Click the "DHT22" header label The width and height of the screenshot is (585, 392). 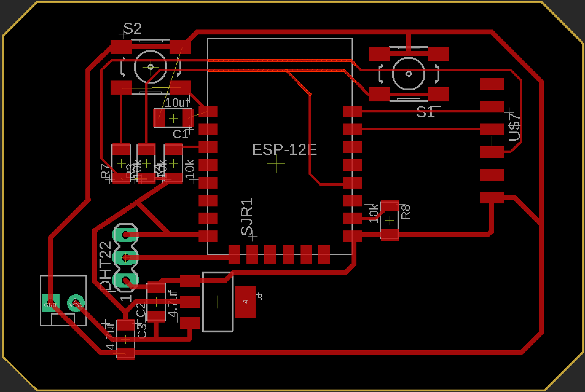[106, 266]
